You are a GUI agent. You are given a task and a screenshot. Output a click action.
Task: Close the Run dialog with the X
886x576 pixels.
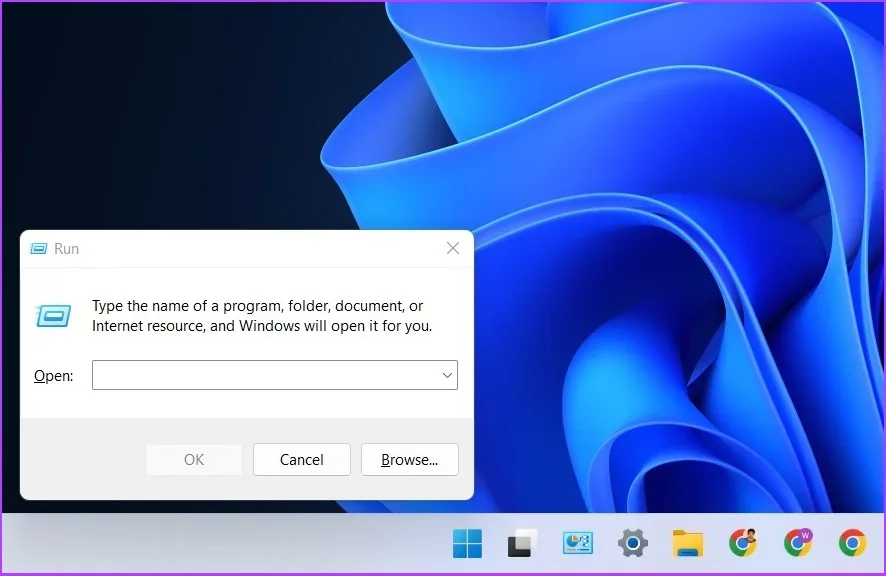pyautogui.click(x=452, y=248)
